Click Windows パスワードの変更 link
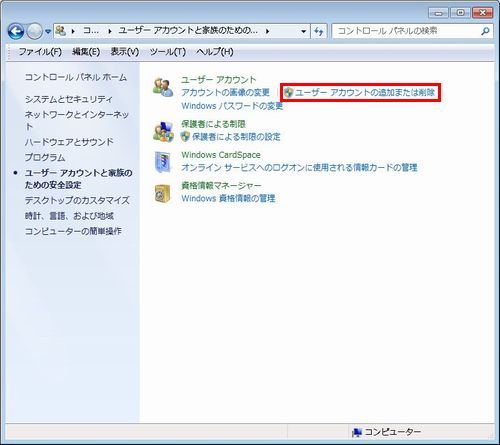This screenshot has height=445, width=500. click(x=232, y=106)
